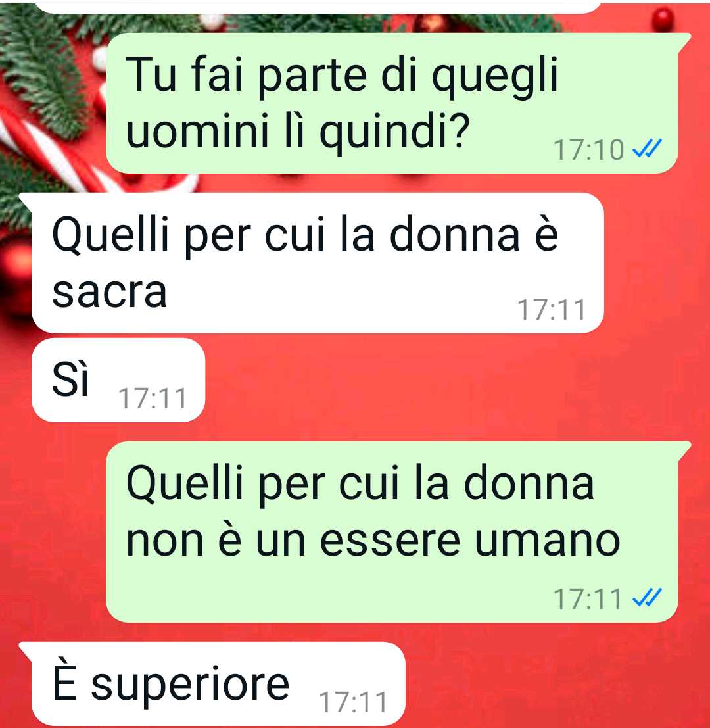Tap the 'È superiore' message bubble
Viewport: 710px width, 728px height.
212,684
